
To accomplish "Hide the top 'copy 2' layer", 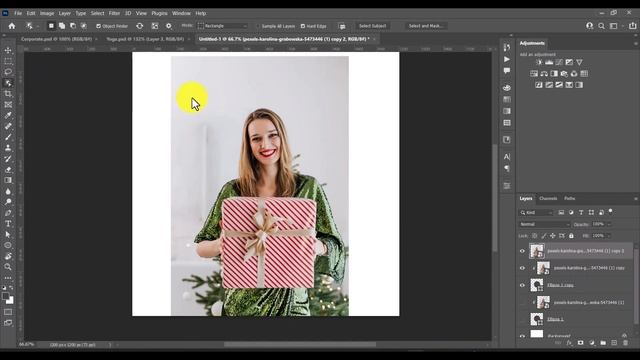I will click(x=522, y=251).
